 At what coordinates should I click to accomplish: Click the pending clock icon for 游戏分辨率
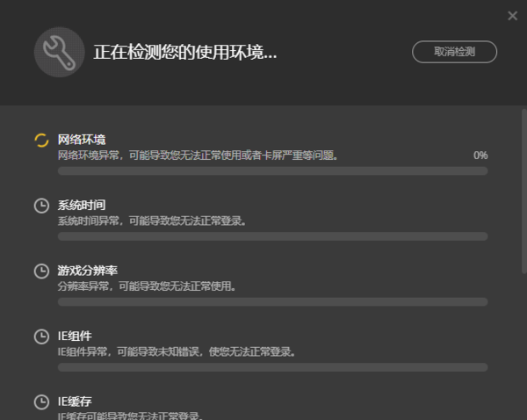coord(40,271)
